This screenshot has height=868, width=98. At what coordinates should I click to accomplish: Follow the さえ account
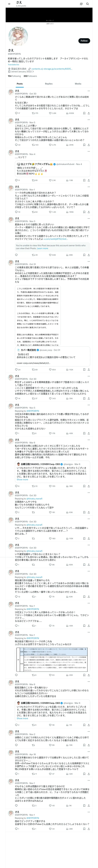pyautogui.click(x=84, y=41)
